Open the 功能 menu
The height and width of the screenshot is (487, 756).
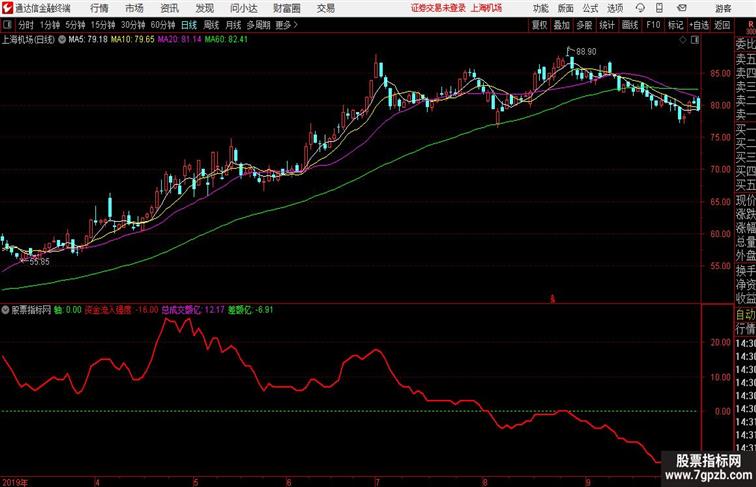pos(540,8)
